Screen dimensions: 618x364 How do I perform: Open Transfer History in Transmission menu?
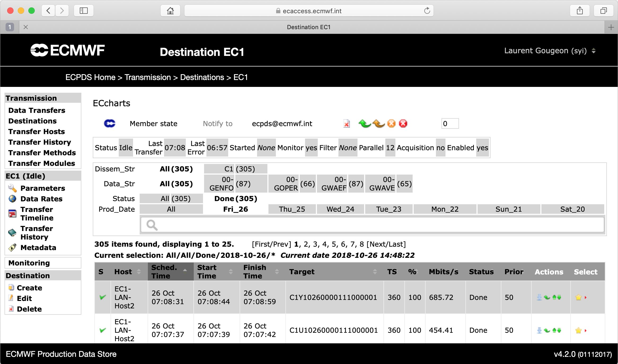coord(39,142)
